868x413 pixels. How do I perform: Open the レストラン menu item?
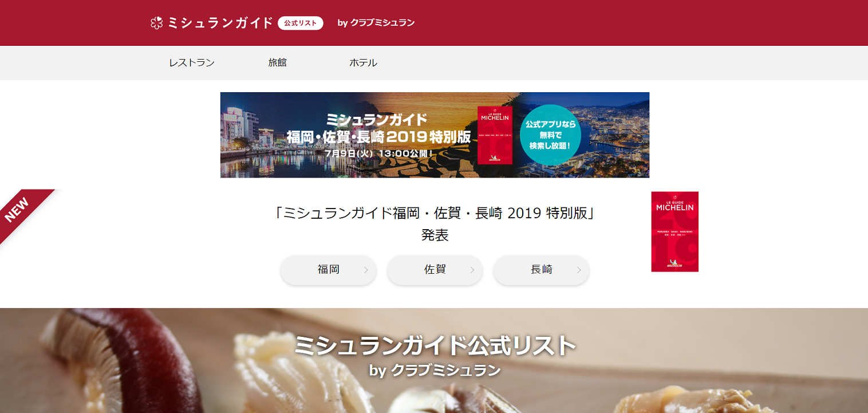[192, 63]
